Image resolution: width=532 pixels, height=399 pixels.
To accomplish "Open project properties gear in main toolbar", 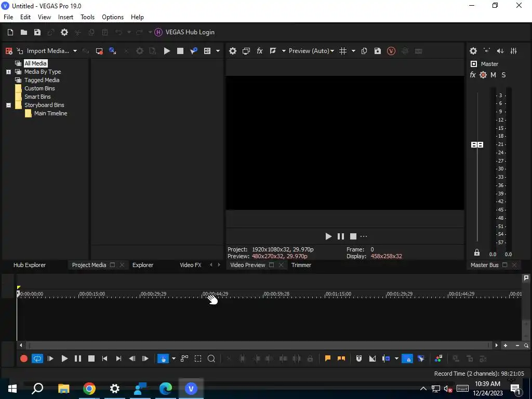I will [64, 32].
